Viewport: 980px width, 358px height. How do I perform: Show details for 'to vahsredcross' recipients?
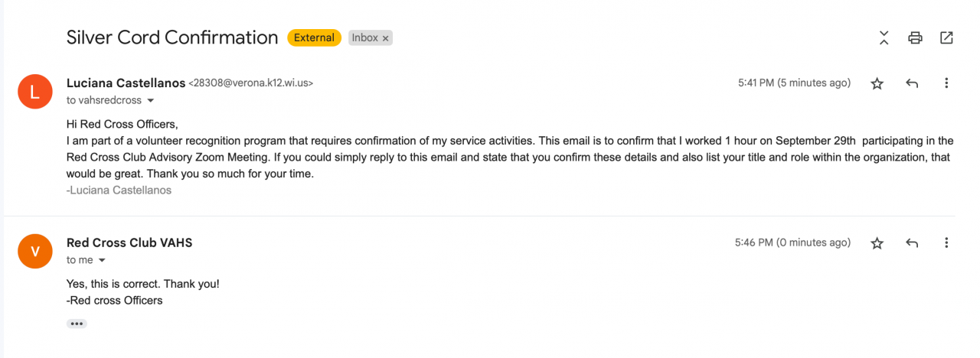pyautogui.click(x=151, y=101)
